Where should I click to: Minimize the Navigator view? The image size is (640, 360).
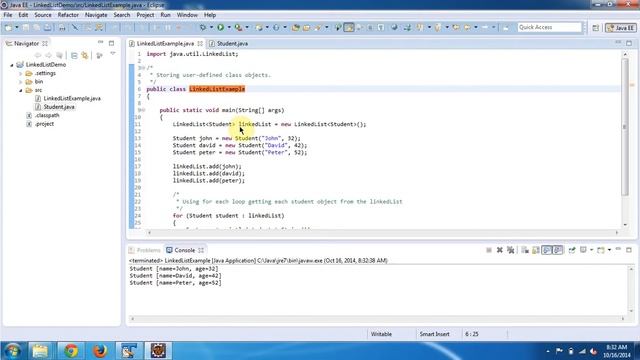click(x=100, y=42)
